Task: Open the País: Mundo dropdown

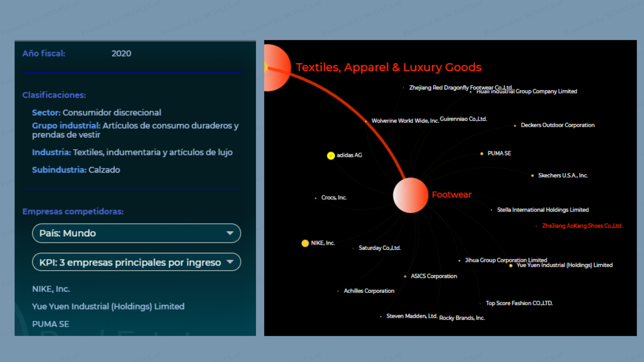Action: tap(136, 233)
